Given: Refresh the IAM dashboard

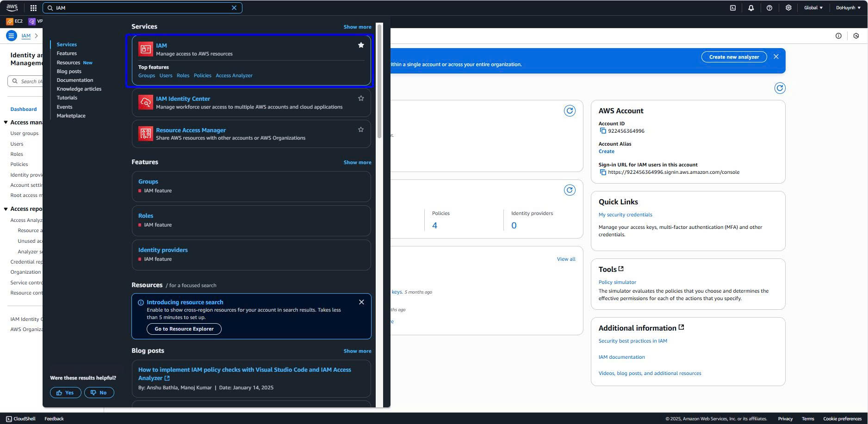Looking at the screenshot, I should point(780,88).
